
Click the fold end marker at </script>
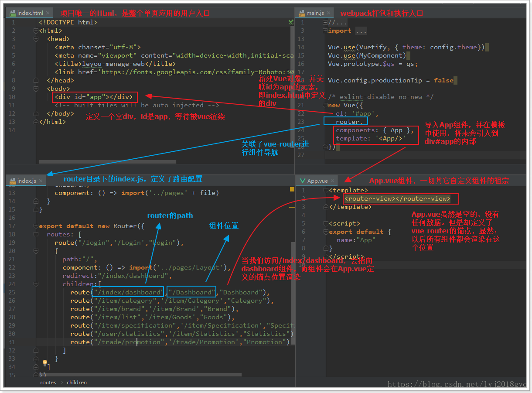tap(326, 256)
